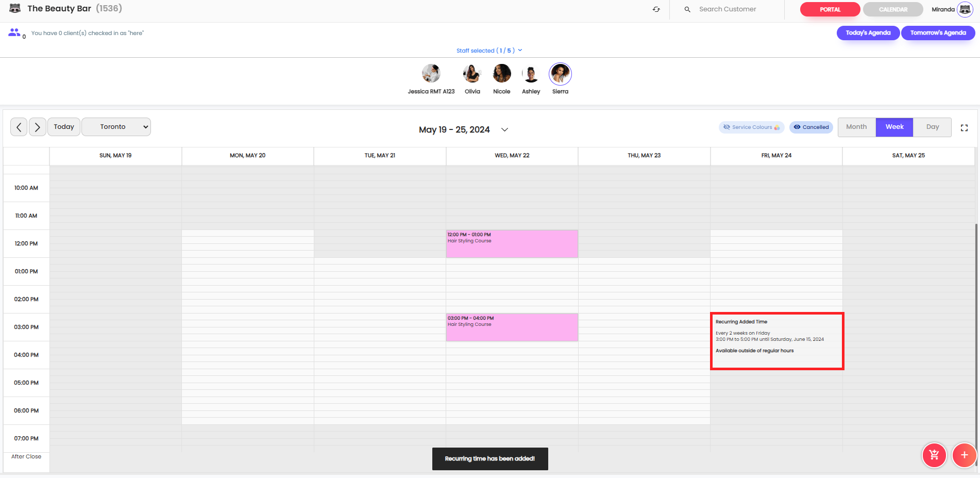The height and width of the screenshot is (478, 980).
Task: Switch to Day view
Action: click(932, 127)
